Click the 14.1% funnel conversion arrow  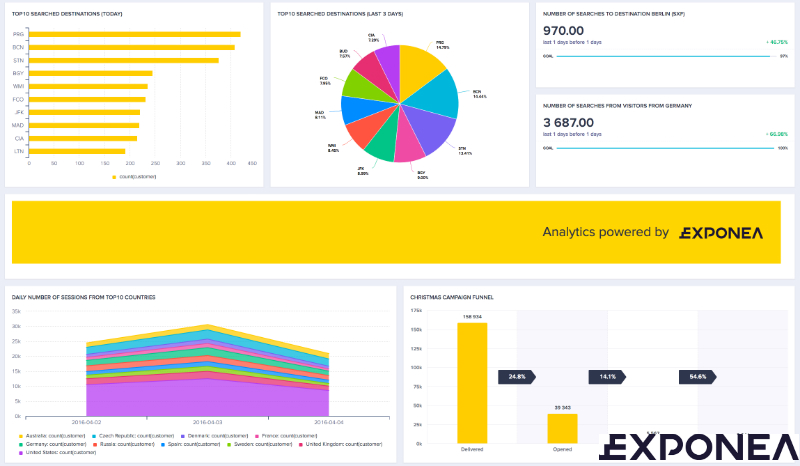tap(608, 377)
